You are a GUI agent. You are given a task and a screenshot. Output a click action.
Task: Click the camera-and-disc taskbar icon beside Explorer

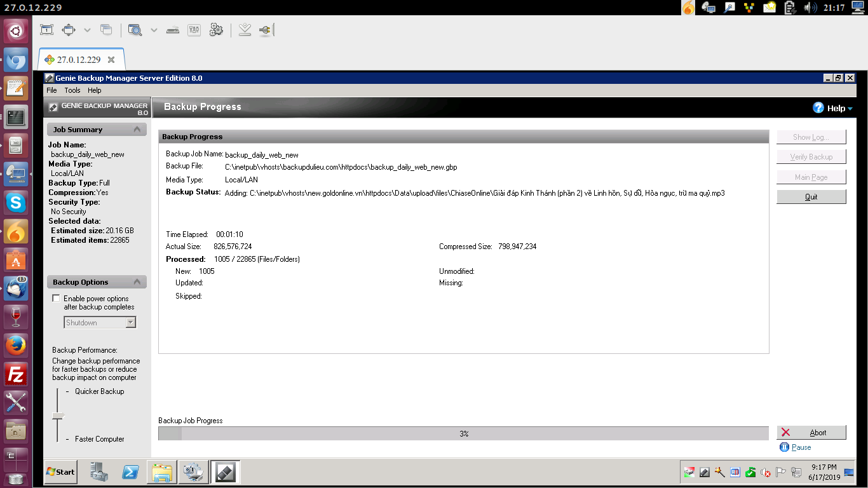tap(193, 472)
